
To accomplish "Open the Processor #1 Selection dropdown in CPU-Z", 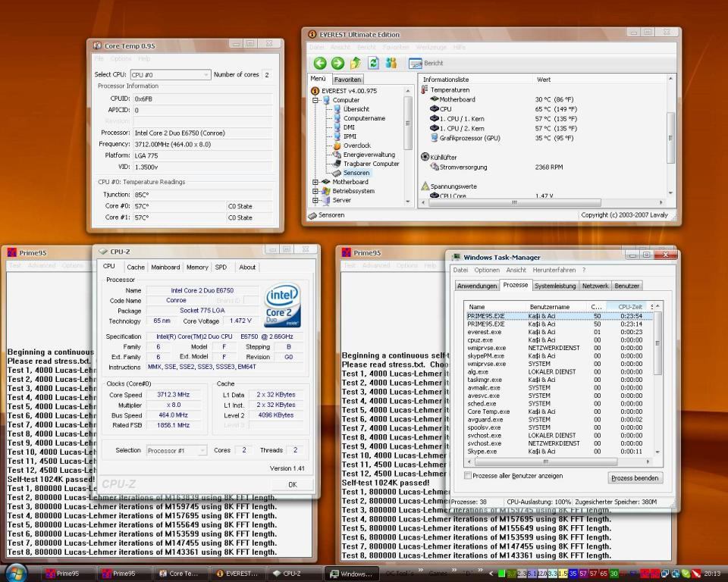I will (x=202, y=450).
